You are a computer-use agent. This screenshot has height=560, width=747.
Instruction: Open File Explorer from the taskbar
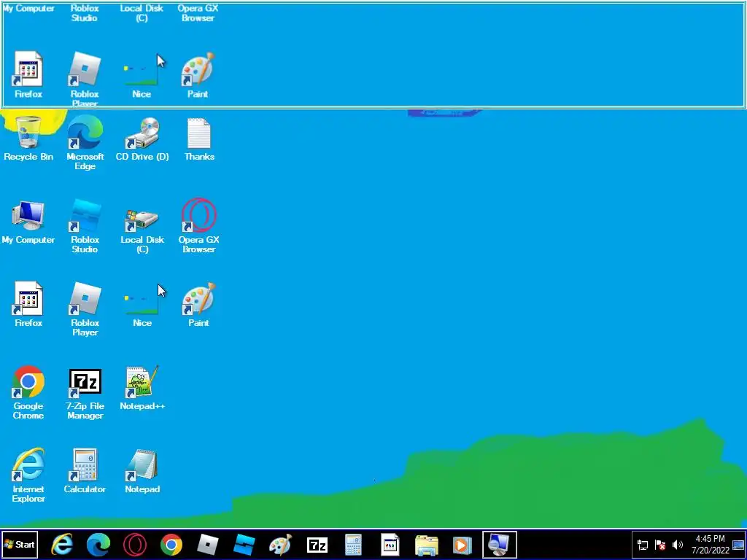click(426, 545)
